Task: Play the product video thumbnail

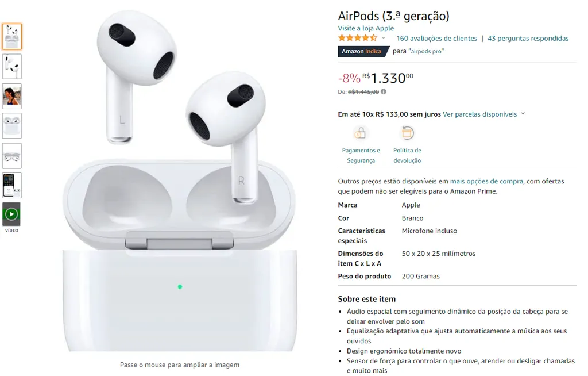Action: tap(11, 214)
